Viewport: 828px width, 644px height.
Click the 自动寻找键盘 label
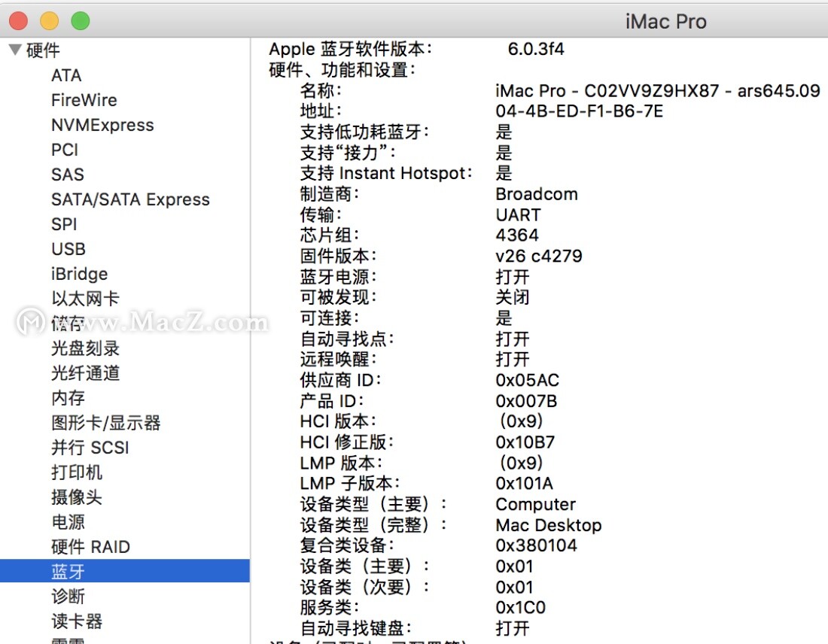click(356, 628)
